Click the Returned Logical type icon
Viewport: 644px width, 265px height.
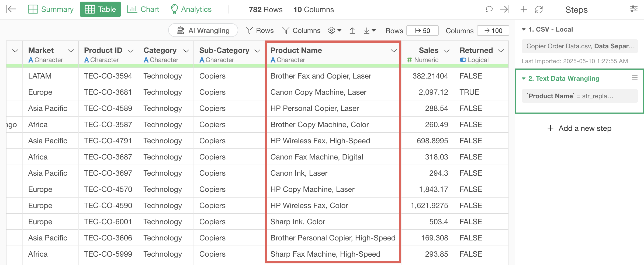click(x=463, y=60)
